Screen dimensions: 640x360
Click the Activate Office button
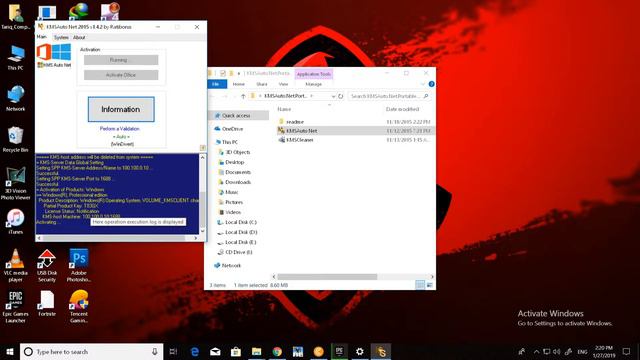[121, 75]
